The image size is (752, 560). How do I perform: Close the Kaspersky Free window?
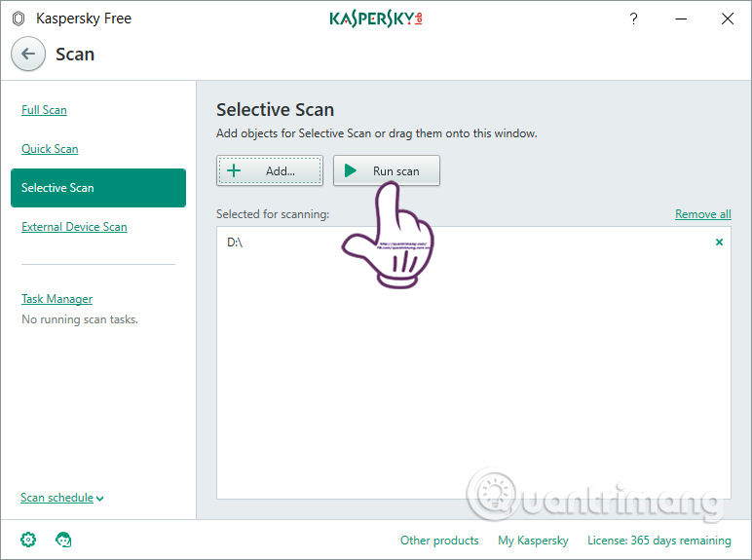[728, 19]
